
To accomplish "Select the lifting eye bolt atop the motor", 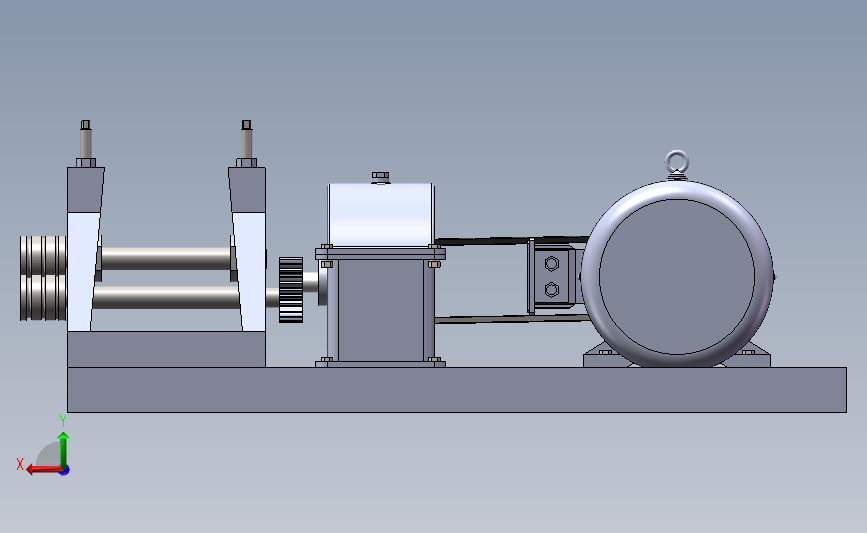I will point(677,165).
